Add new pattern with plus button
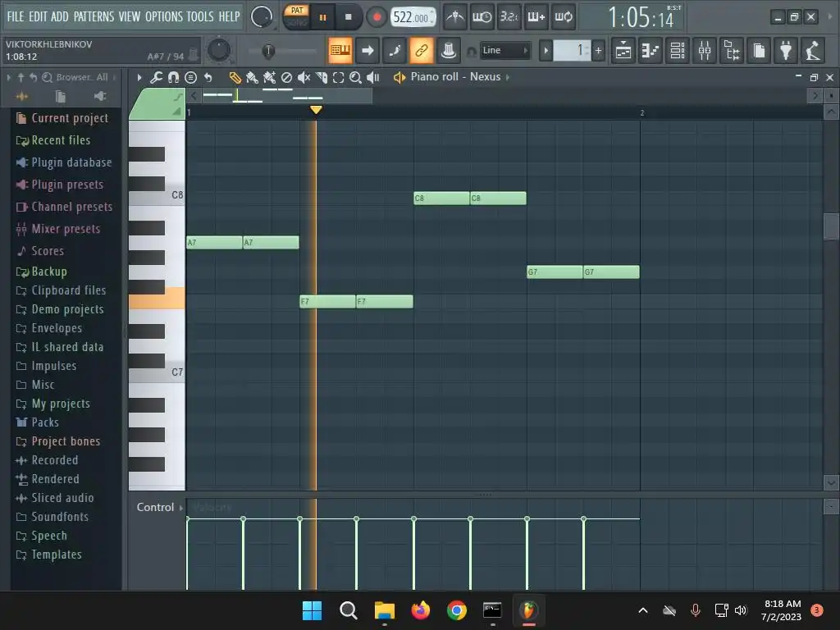 click(598, 51)
